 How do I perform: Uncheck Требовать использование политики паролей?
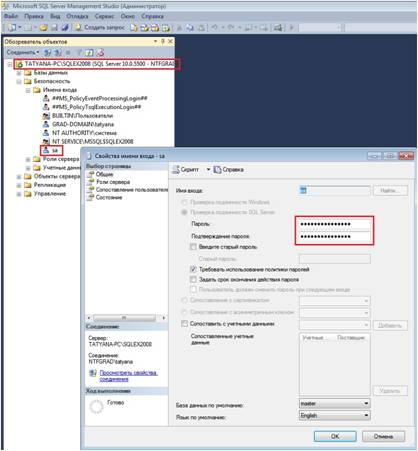(x=193, y=269)
